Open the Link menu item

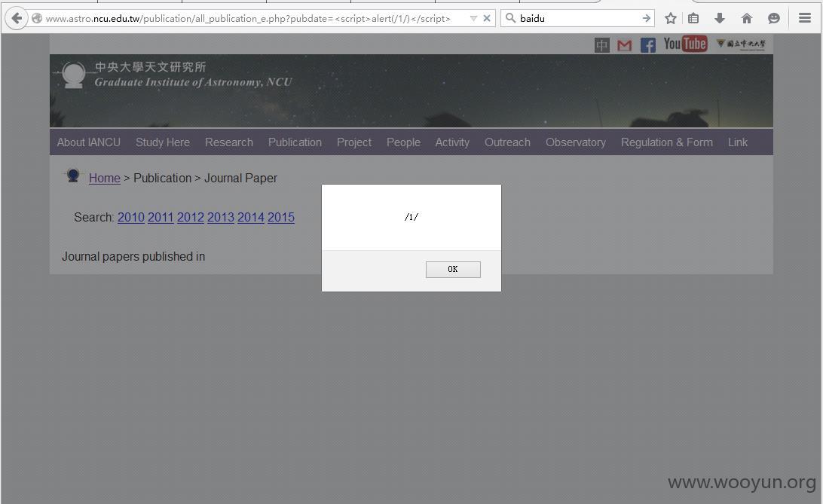click(x=737, y=142)
